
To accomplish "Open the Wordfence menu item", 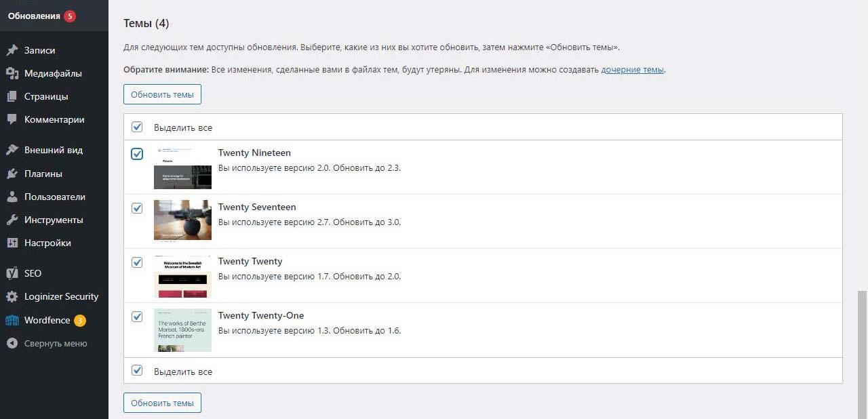I will pos(47,320).
